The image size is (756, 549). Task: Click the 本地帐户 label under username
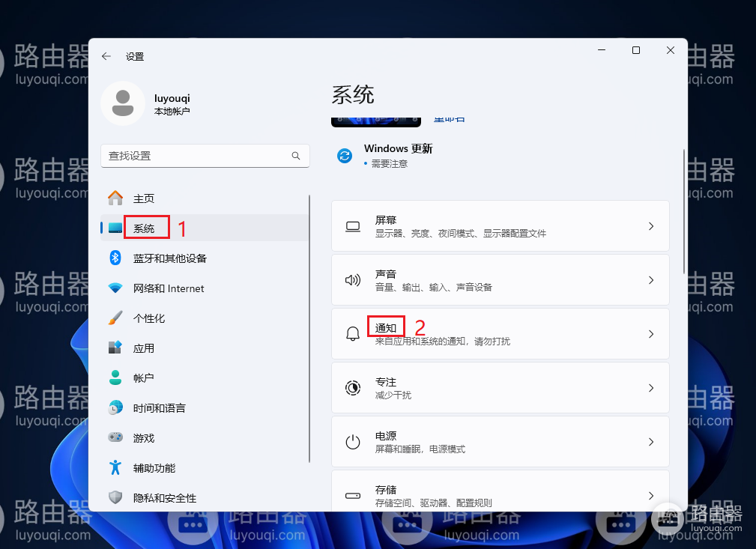(x=172, y=112)
